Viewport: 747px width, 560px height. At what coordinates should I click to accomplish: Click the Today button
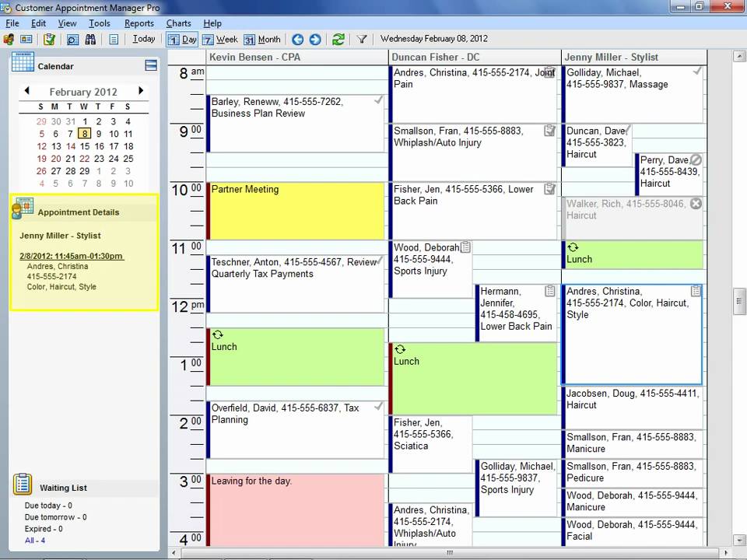(144, 39)
